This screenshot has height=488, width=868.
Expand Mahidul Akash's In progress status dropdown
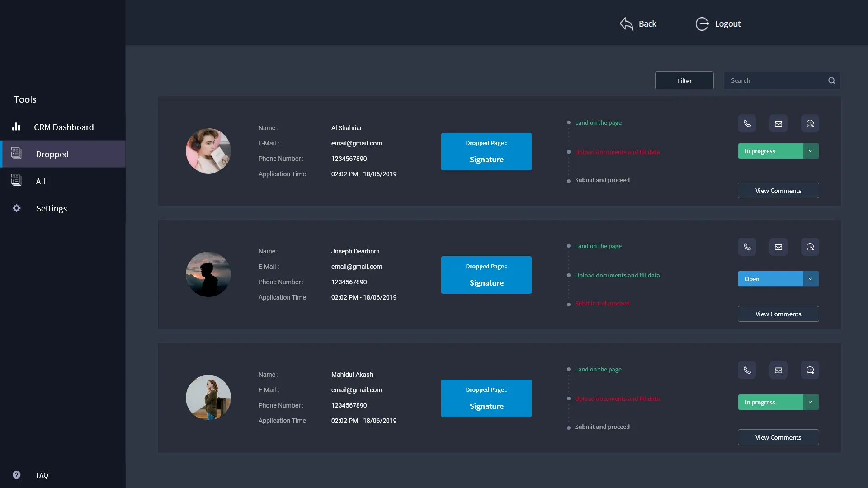tap(811, 402)
